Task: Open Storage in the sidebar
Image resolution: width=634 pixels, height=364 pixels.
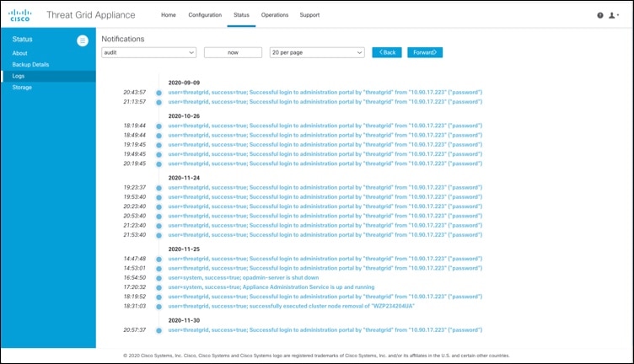Action: 22,87
